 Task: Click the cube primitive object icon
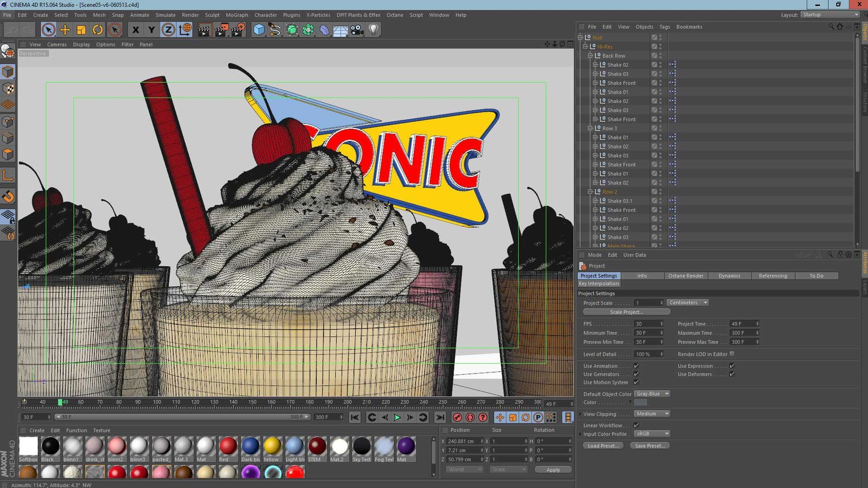click(259, 30)
